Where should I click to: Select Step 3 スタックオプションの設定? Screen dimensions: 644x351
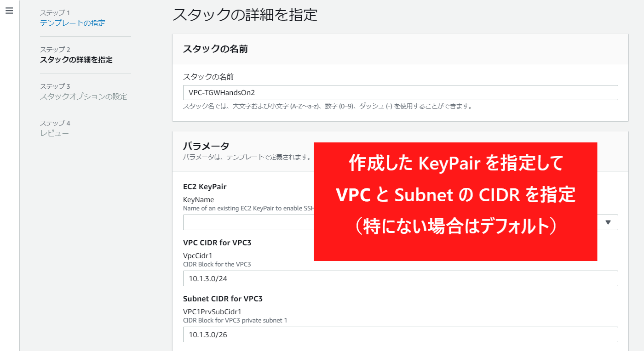click(x=84, y=96)
